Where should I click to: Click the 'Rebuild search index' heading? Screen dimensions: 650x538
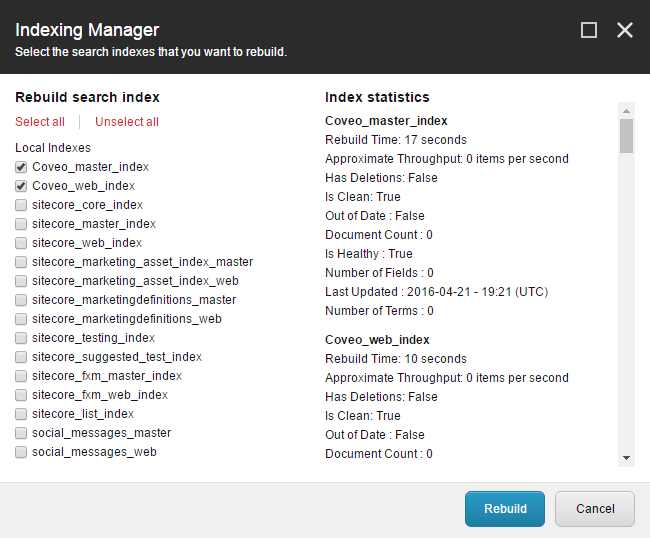[87, 97]
